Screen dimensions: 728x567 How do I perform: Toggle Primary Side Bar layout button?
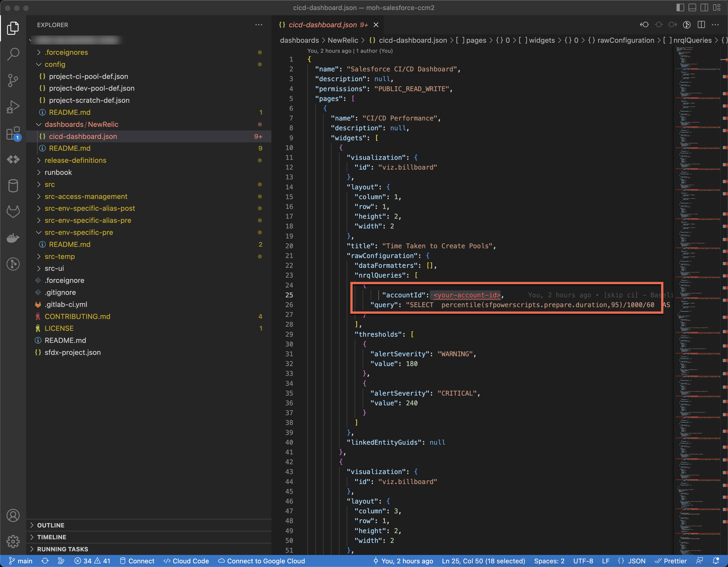pos(680,7)
